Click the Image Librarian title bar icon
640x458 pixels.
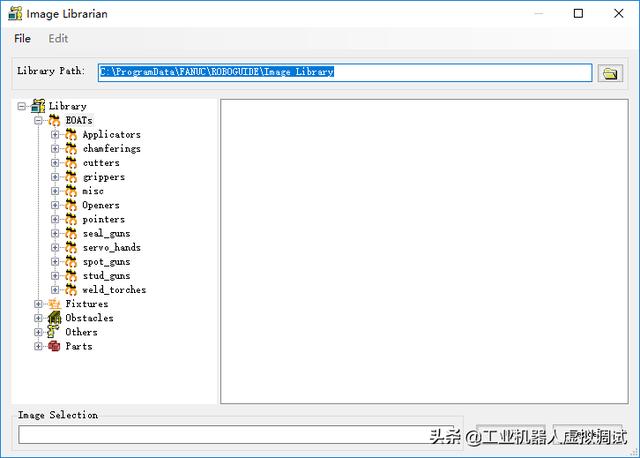[x=15, y=13]
